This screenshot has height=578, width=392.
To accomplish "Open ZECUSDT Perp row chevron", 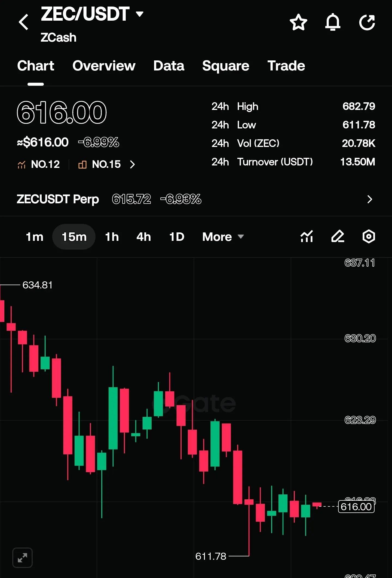I will click(x=369, y=199).
